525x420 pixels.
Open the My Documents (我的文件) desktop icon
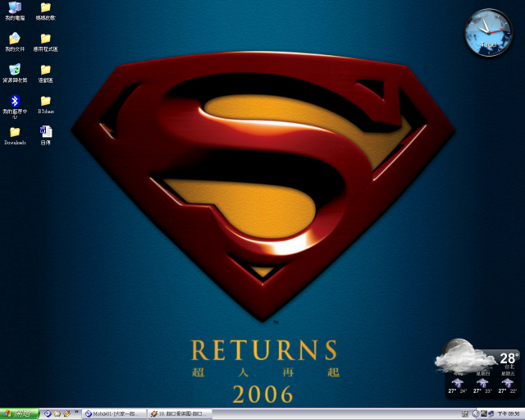click(x=15, y=42)
